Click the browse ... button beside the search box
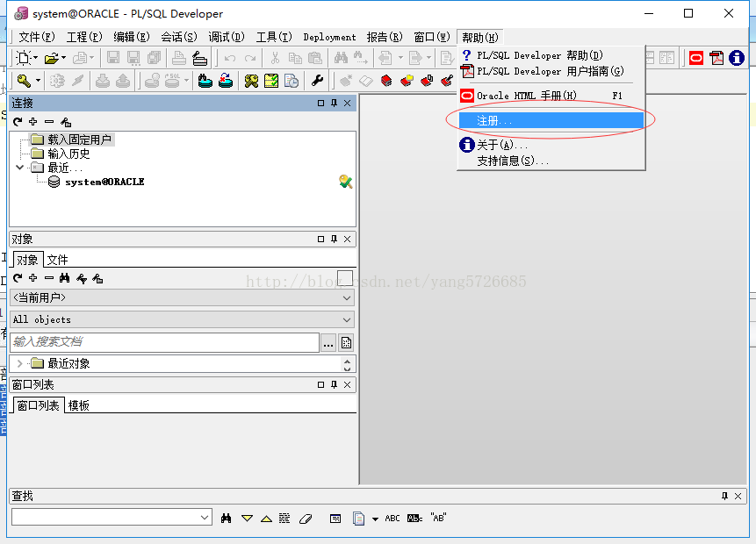Viewport: 756px width, 544px height. (x=328, y=342)
